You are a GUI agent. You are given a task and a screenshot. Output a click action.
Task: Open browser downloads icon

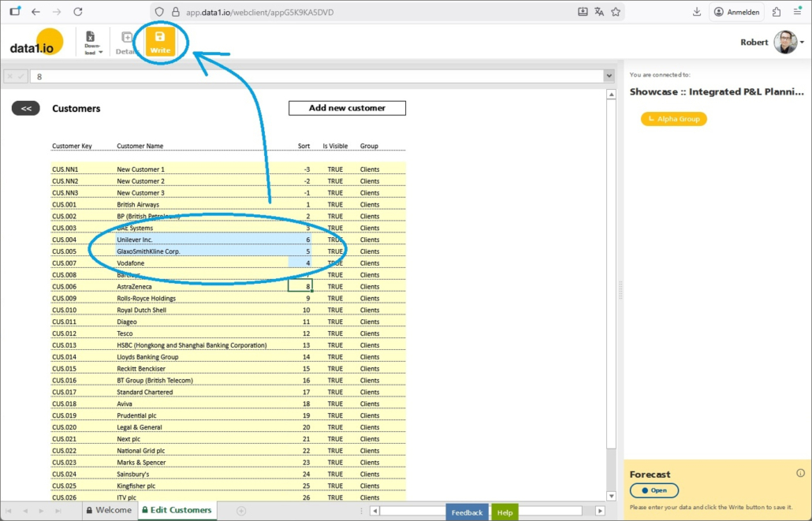click(697, 12)
